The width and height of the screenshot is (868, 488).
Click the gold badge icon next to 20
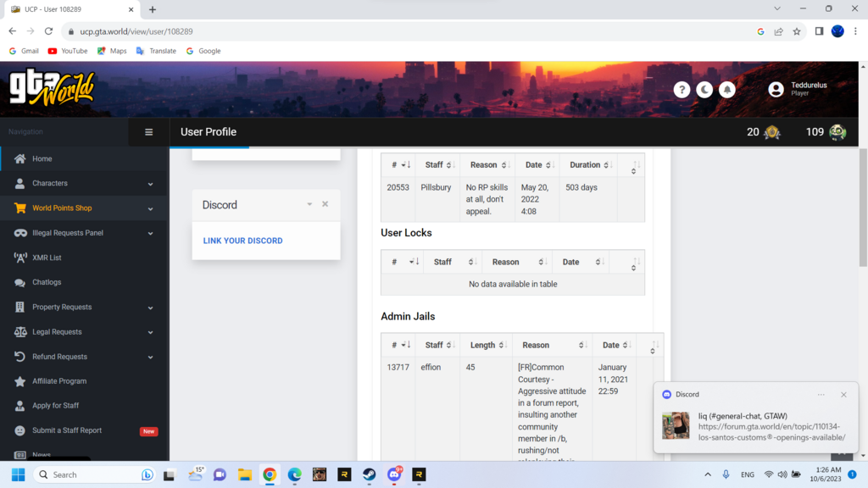(x=771, y=131)
